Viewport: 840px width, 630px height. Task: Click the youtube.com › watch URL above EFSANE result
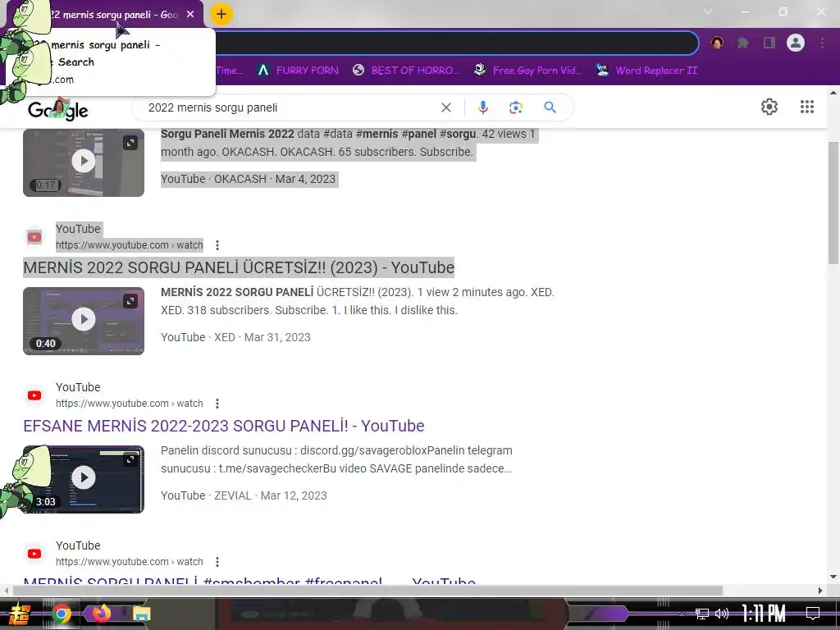pos(129,404)
